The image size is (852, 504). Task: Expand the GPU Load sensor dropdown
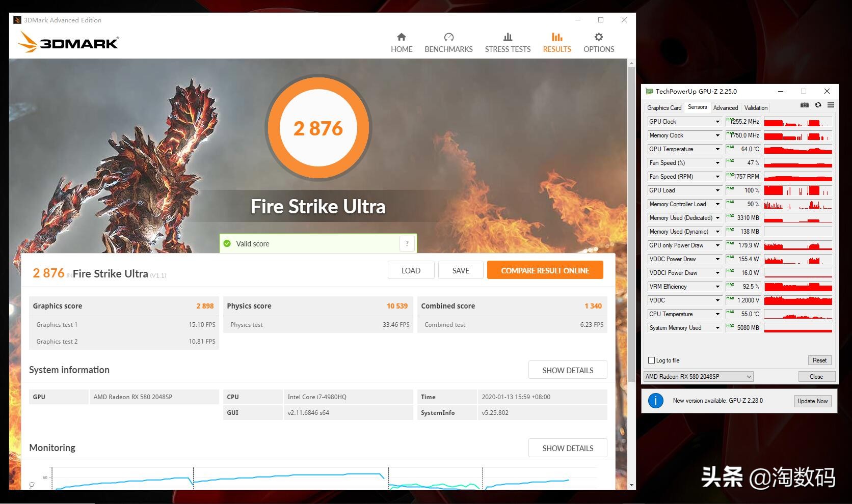click(717, 190)
